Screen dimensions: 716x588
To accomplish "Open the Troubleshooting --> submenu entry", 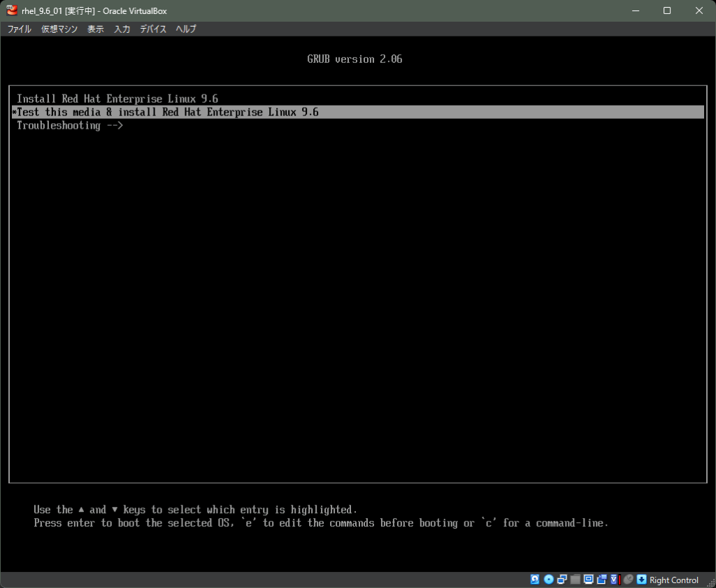I will point(357,125).
